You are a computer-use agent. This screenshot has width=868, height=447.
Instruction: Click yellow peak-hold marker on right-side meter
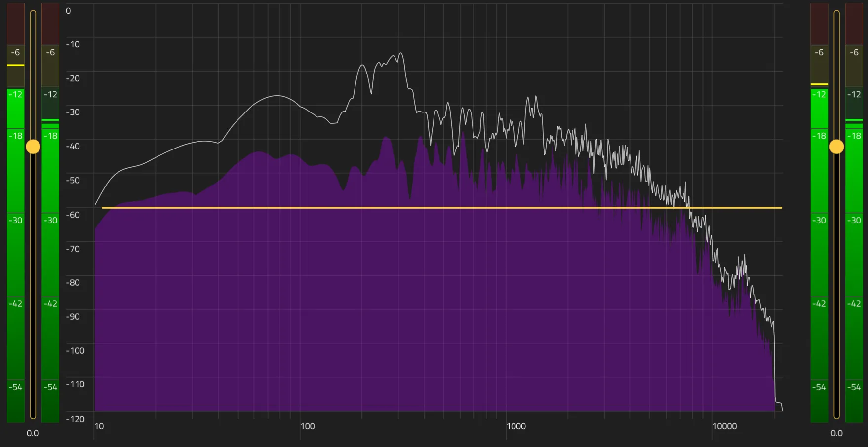(819, 84)
